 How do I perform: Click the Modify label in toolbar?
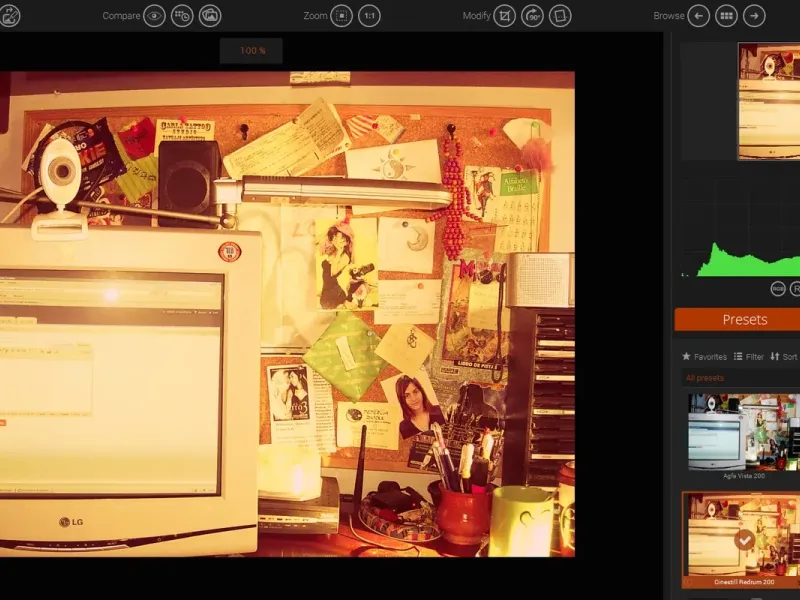point(476,16)
